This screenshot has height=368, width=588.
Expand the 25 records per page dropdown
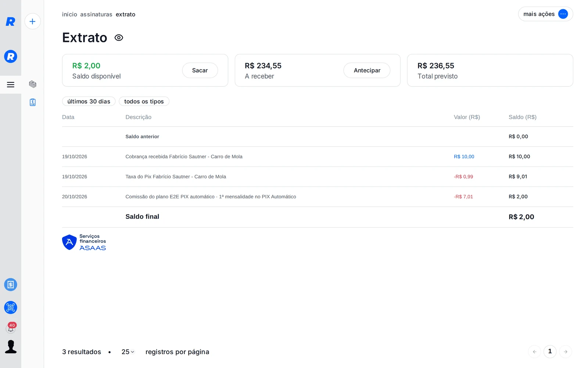[128, 352]
